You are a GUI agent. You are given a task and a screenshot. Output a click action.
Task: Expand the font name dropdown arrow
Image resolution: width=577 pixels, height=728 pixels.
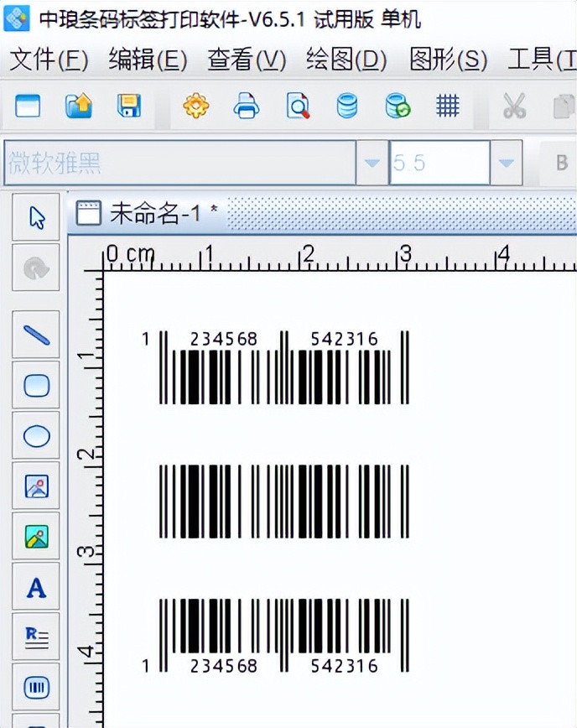(x=372, y=163)
